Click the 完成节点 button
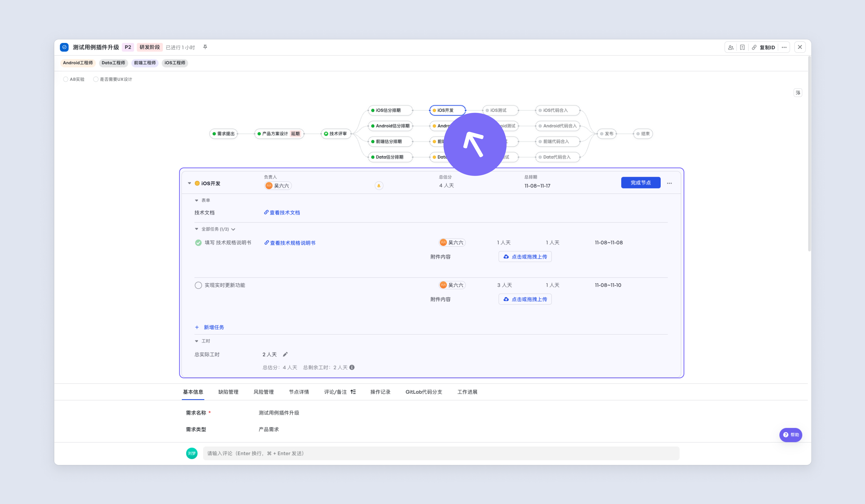The image size is (865, 504). tap(641, 182)
